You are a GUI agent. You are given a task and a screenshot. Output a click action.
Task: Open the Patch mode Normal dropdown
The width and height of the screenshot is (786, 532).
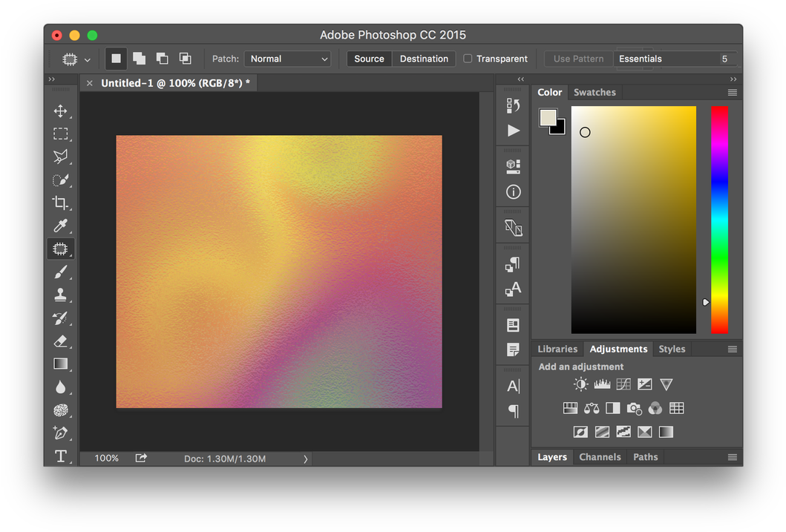pyautogui.click(x=289, y=59)
